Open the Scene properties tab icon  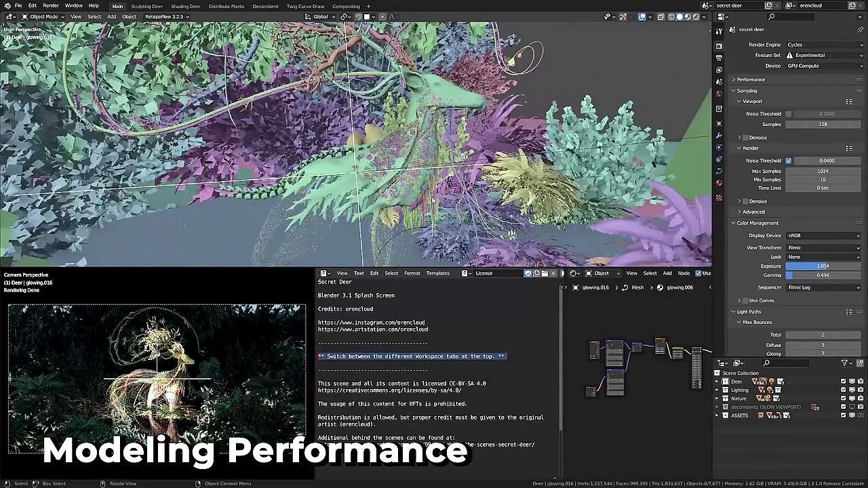tap(719, 82)
